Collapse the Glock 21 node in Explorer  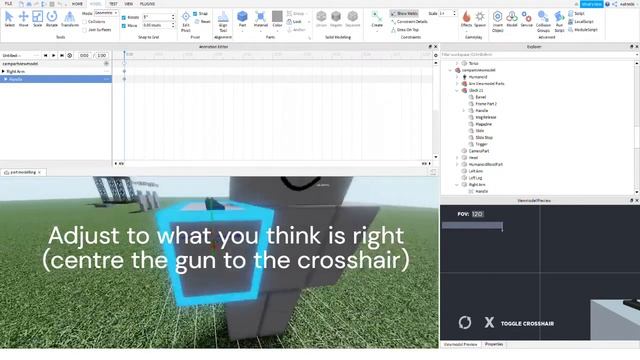(x=457, y=90)
